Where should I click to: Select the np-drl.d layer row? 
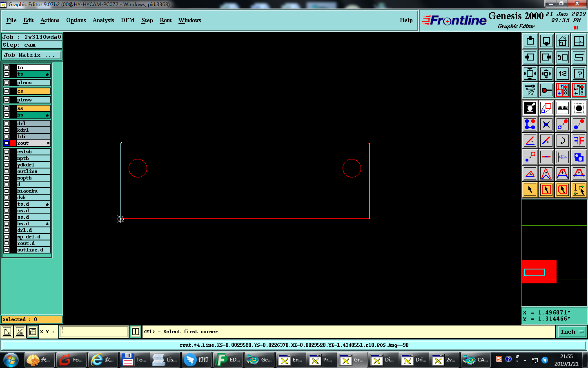33,237
